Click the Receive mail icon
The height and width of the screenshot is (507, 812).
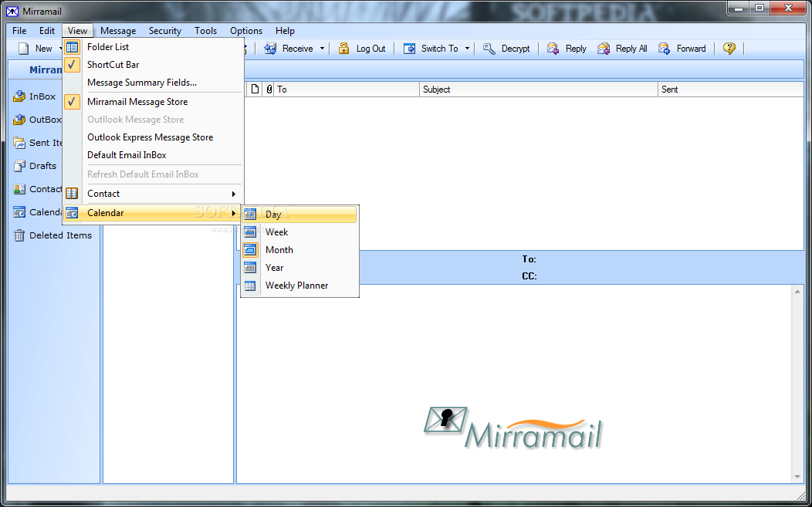(270, 49)
